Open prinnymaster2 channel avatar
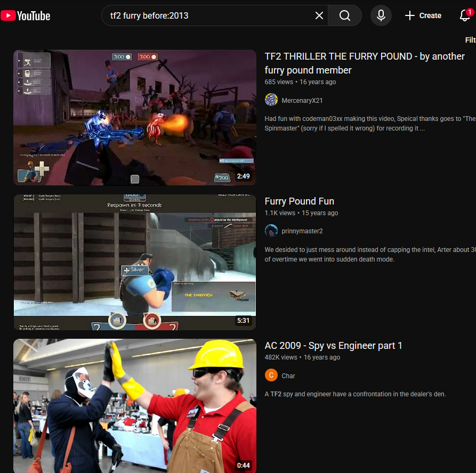Viewport: 476px width, 473px height. (271, 231)
